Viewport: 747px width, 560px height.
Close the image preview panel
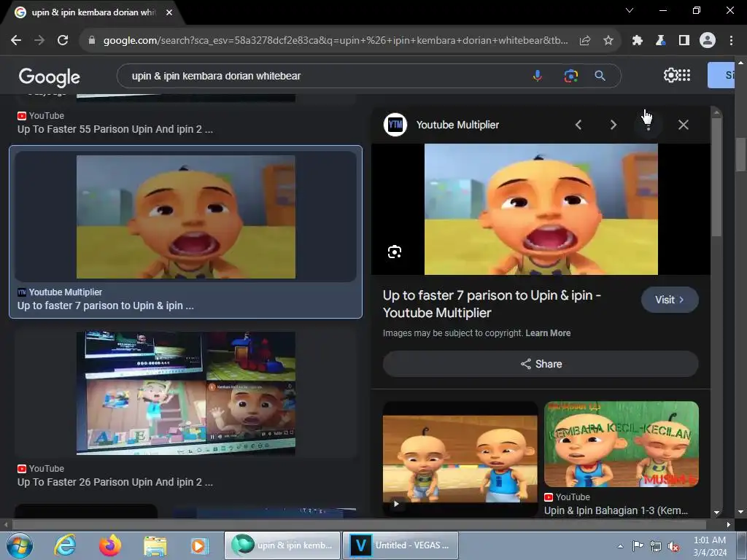683,125
